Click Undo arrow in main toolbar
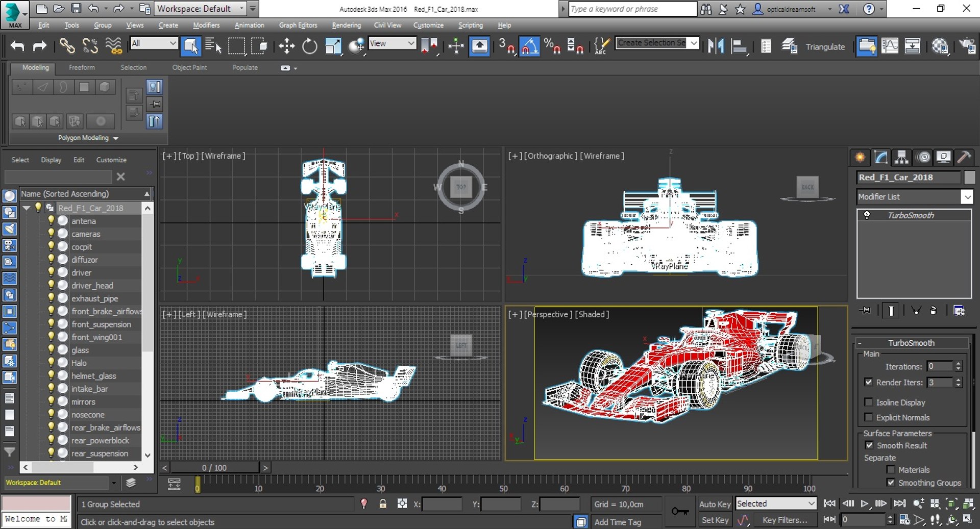The image size is (980, 529). [x=17, y=46]
